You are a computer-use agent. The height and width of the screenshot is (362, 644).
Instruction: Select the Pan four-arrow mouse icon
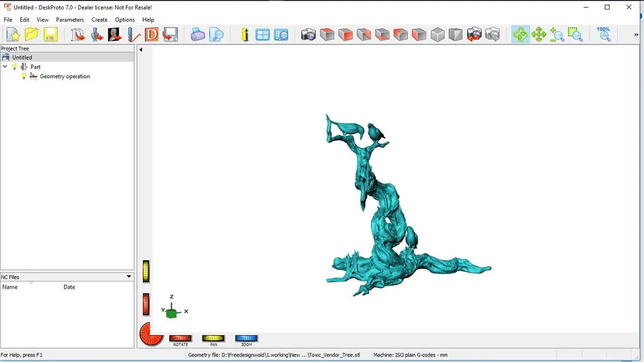tap(538, 35)
